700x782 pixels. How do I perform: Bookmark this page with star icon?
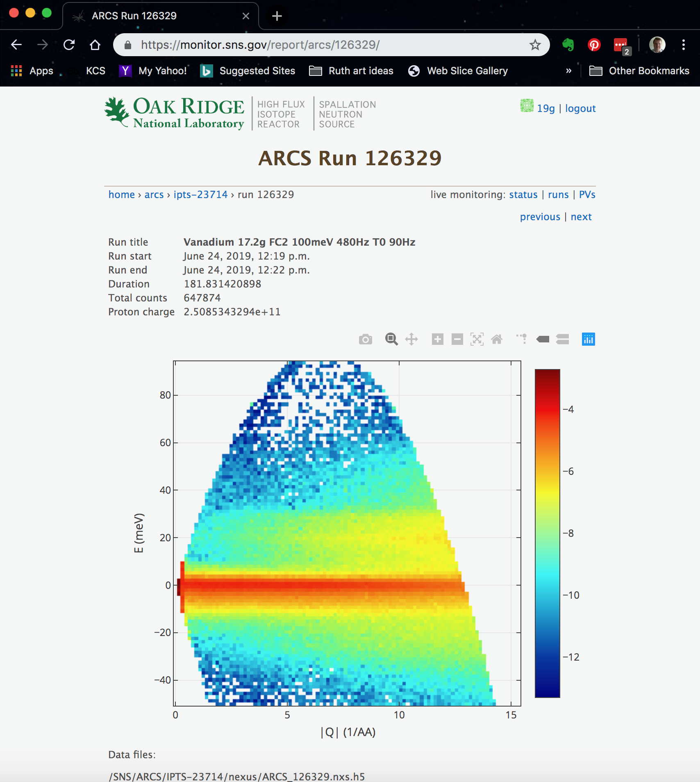click(x=535, y=45)
